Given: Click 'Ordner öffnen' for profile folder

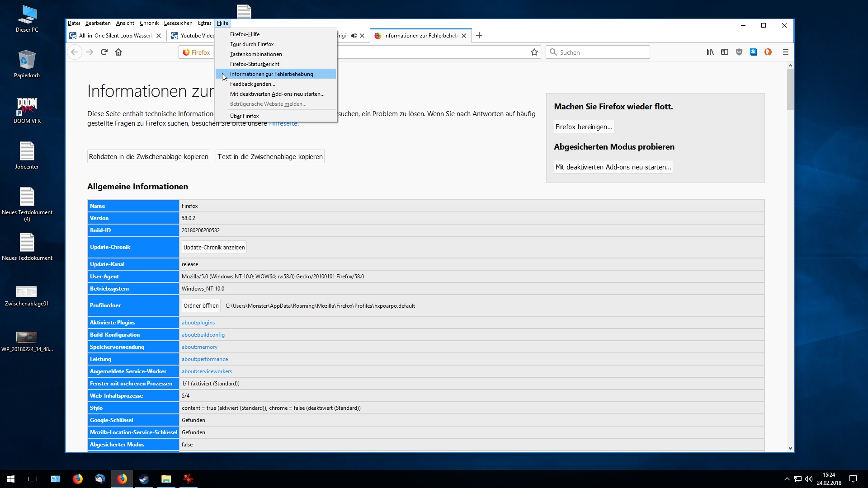Looking at the screenshot, I should coord(201,306).
